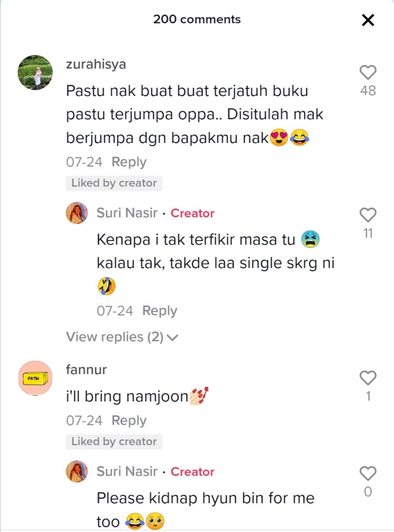Like Suri Nasir's hyun bin reply
The width and height of the screenshot is (394, 532).
368,473
